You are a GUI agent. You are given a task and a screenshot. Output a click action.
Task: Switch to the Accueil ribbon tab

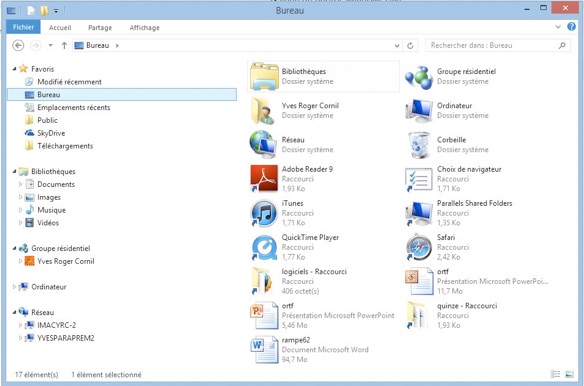60,28
